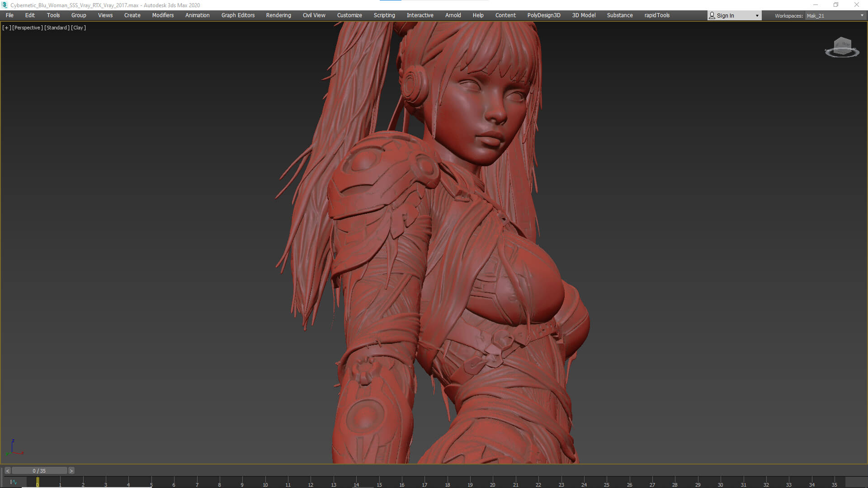Open the Arnold menu

coord(453,15)
